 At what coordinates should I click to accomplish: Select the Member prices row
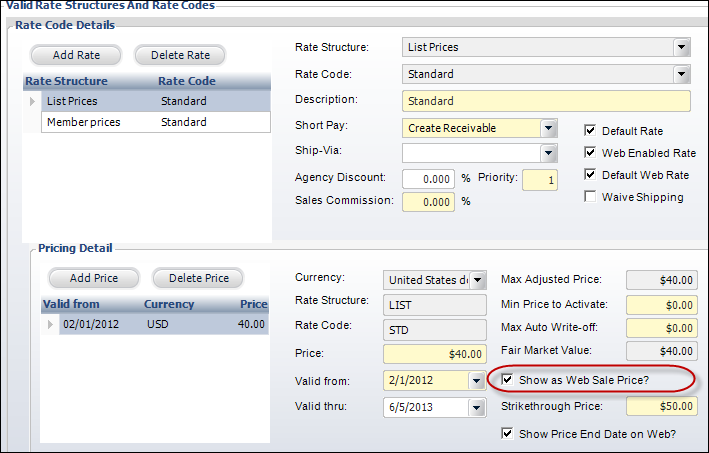click(x=156, y=122)
